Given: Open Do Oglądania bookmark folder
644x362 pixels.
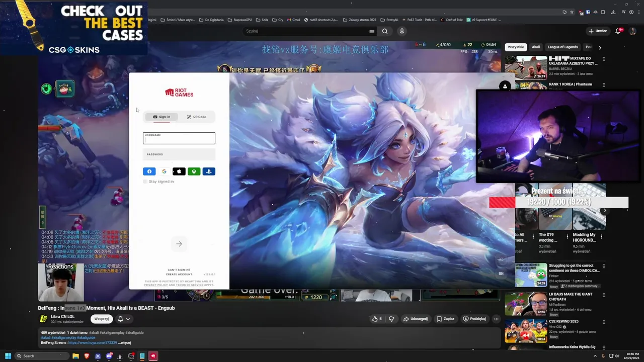Looking at the screenshot, I should tap(211, 20).
